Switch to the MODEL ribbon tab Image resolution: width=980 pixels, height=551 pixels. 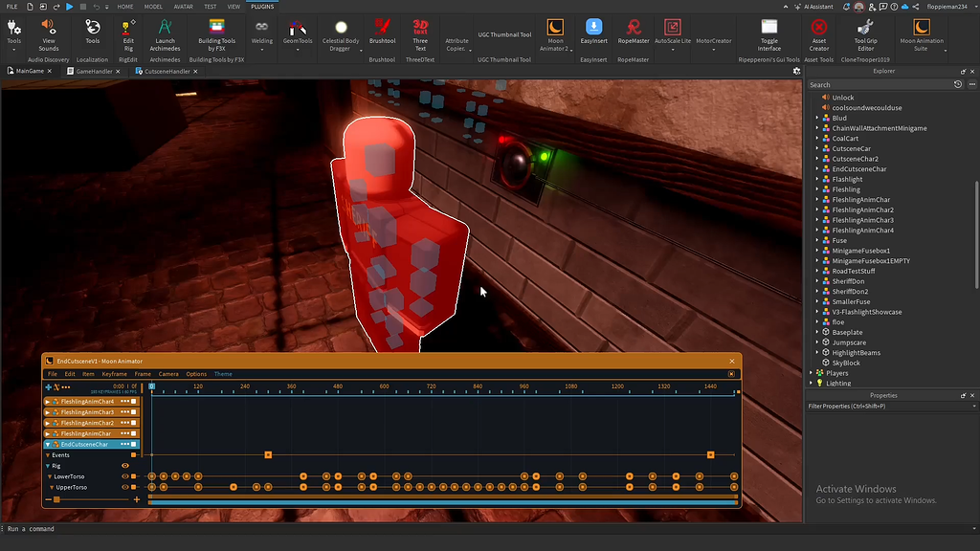pos(153,7)
